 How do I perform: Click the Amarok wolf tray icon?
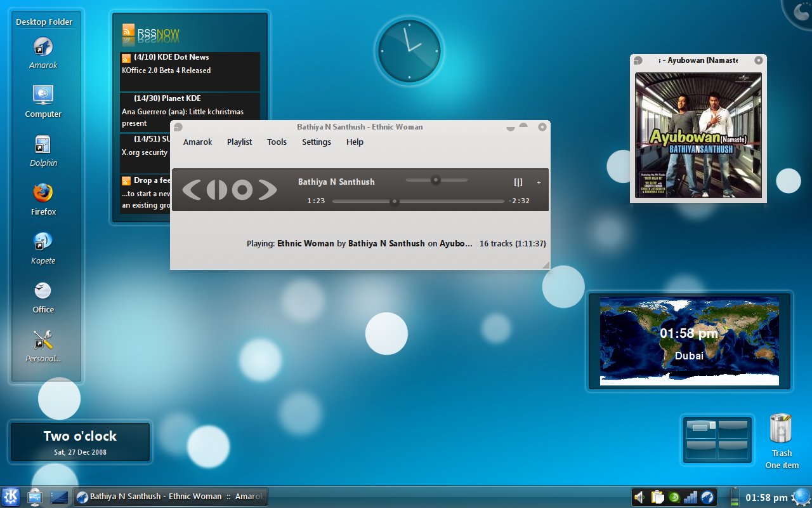coord(707,497)
